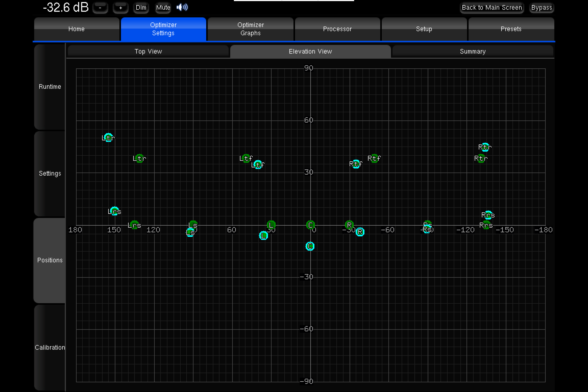588x392 pixels.
Task: Toggle the Dim button
Action: [141, 8]
